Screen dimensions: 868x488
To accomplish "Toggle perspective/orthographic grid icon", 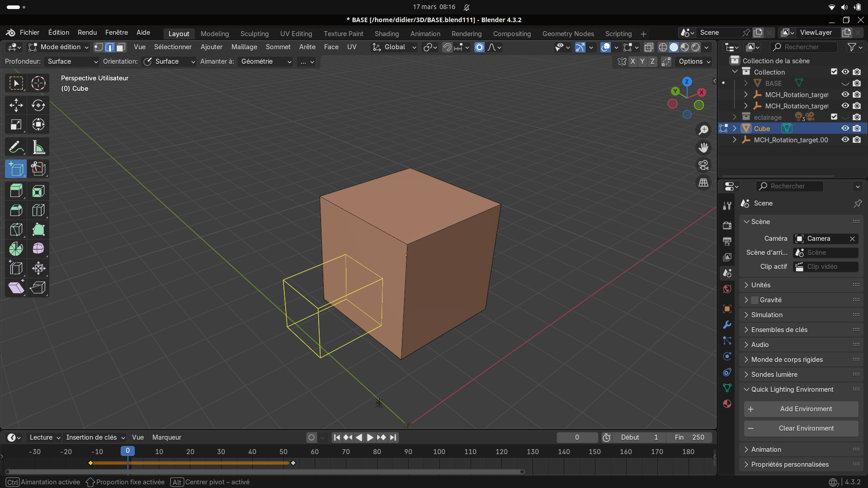I will point(703,183).
